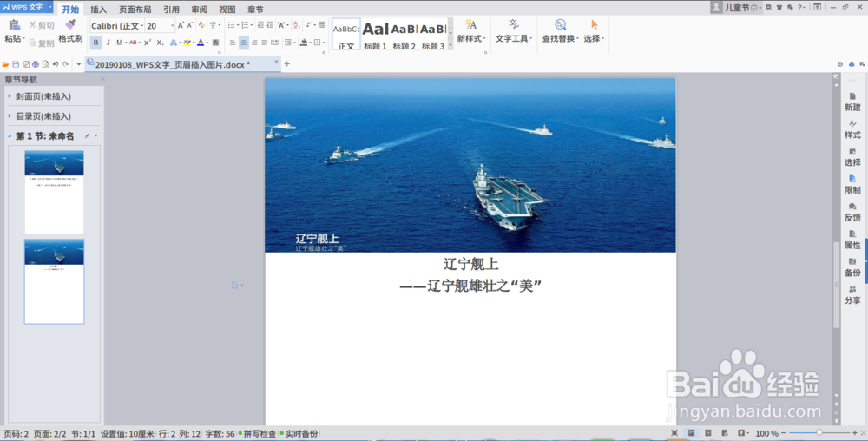Switch to 插入 ribbon tab
This screenshot has height=441, width=868.
click(99, 10)
